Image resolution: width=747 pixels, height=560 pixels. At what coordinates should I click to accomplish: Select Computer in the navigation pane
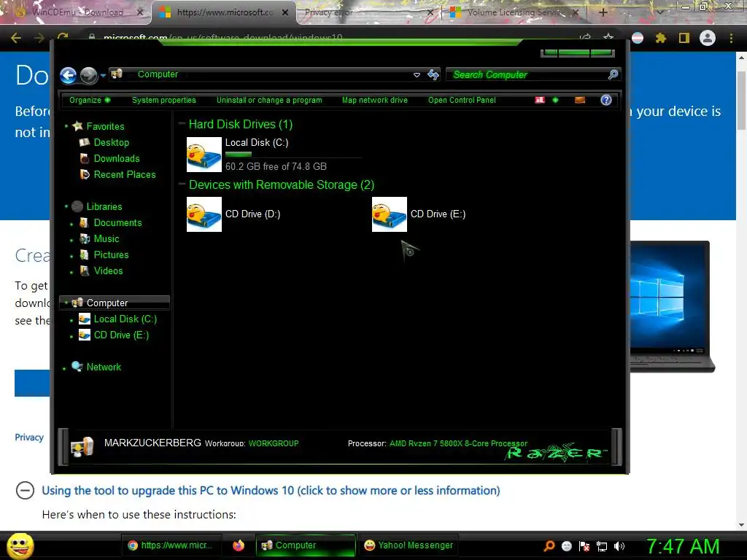[x=115, y=303]
